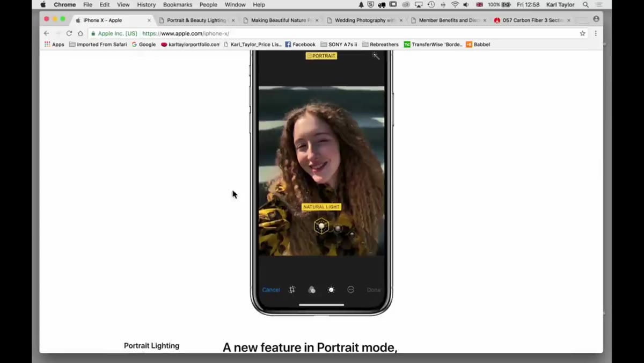
Task: Click Cancel on the iPhone screen
Action: point(270,290)
